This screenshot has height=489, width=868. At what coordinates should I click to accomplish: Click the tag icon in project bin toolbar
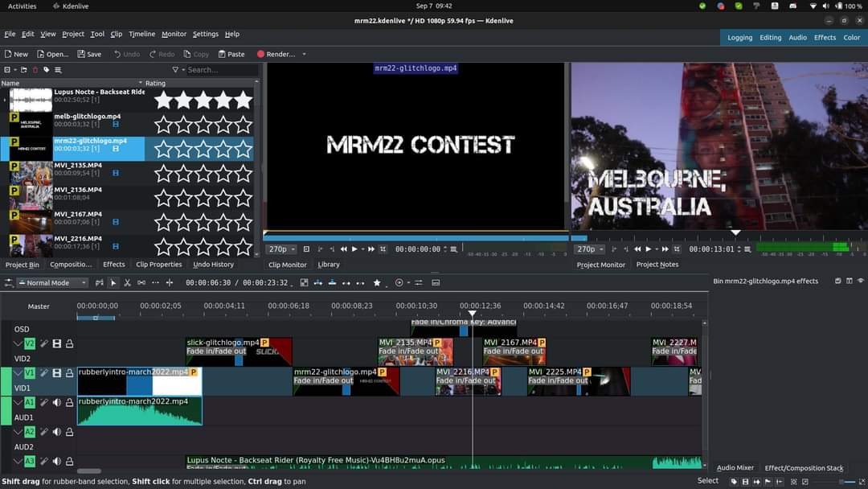[x=47, y=70]
